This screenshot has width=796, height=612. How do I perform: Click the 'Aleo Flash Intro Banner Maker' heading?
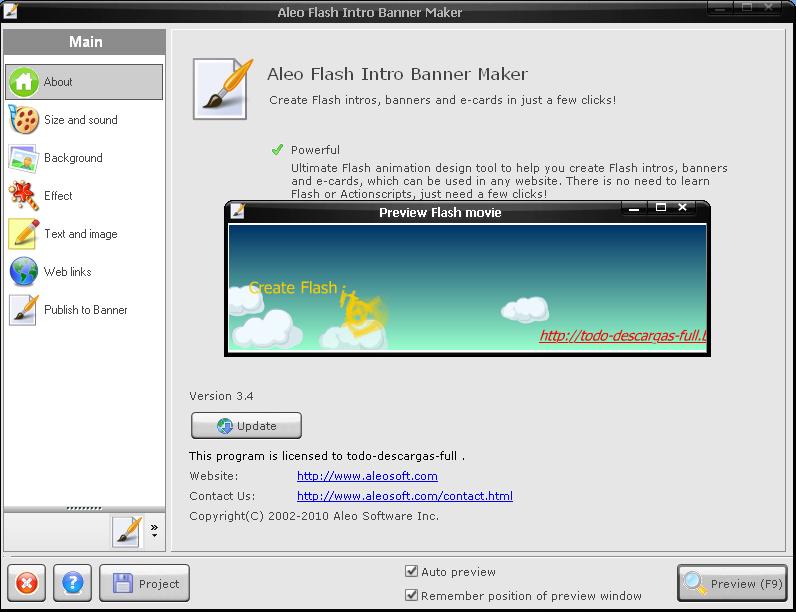397,74
